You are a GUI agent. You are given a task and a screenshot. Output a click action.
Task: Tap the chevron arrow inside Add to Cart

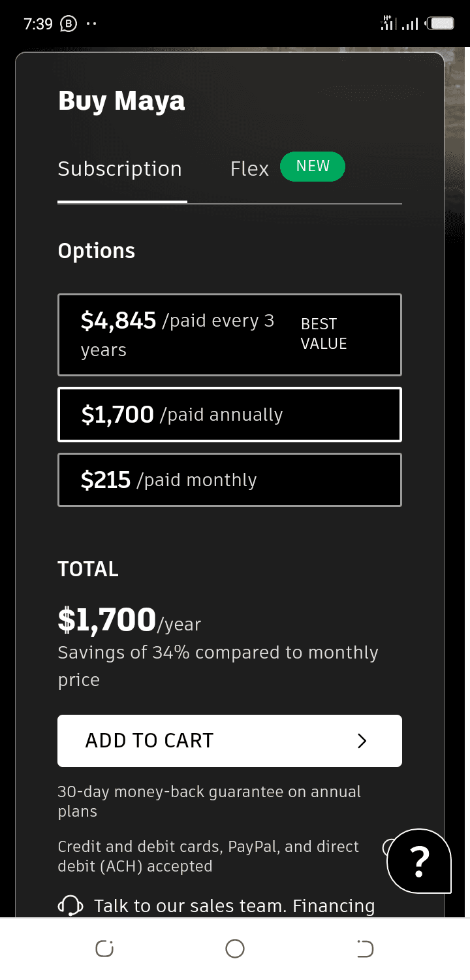click(362, 741)
